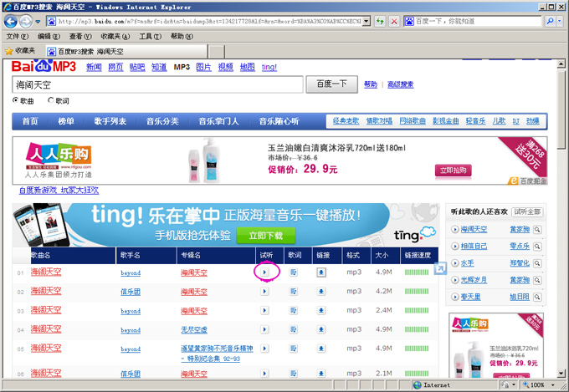Click the browser Forward arrow button
The image size is (569, 392).
pyautogui.click(x=25, y=22)
